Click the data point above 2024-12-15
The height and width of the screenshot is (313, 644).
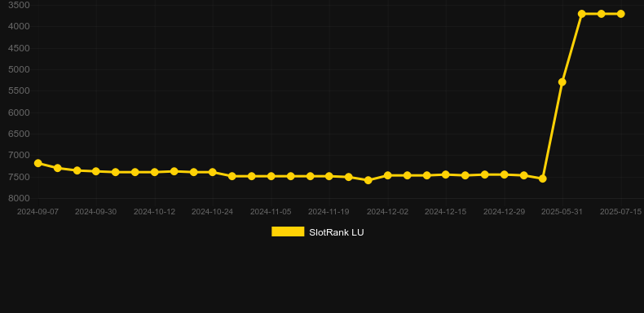pyautogui.click(x=446, y=174)
